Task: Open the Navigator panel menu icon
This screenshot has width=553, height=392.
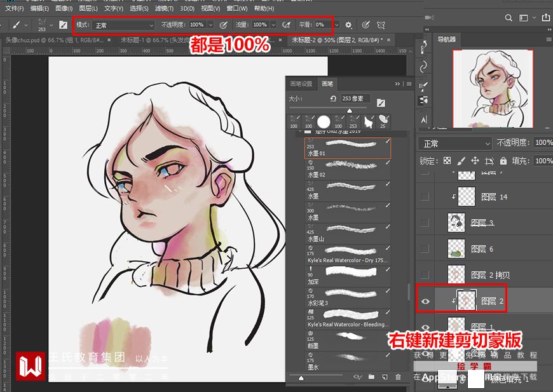Action: (x=549, y=39)
